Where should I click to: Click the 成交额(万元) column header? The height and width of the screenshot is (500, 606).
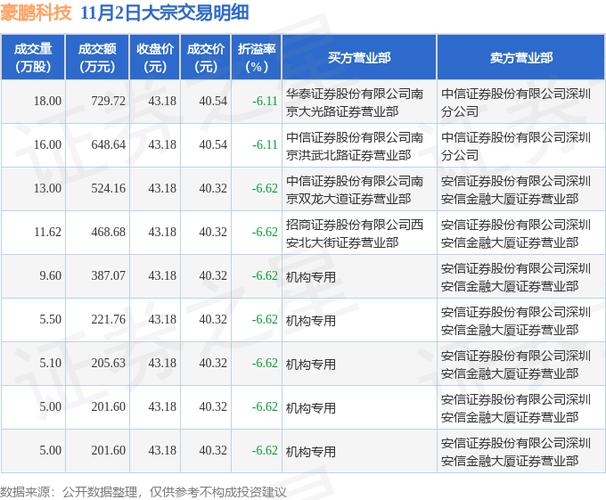tap(97, 58)
